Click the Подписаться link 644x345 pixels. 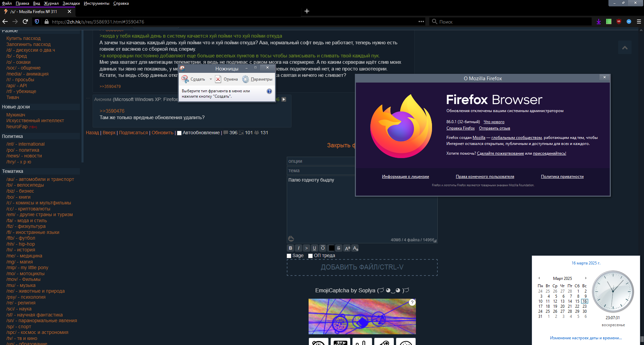pyautogui.click(x=133, y=133)
